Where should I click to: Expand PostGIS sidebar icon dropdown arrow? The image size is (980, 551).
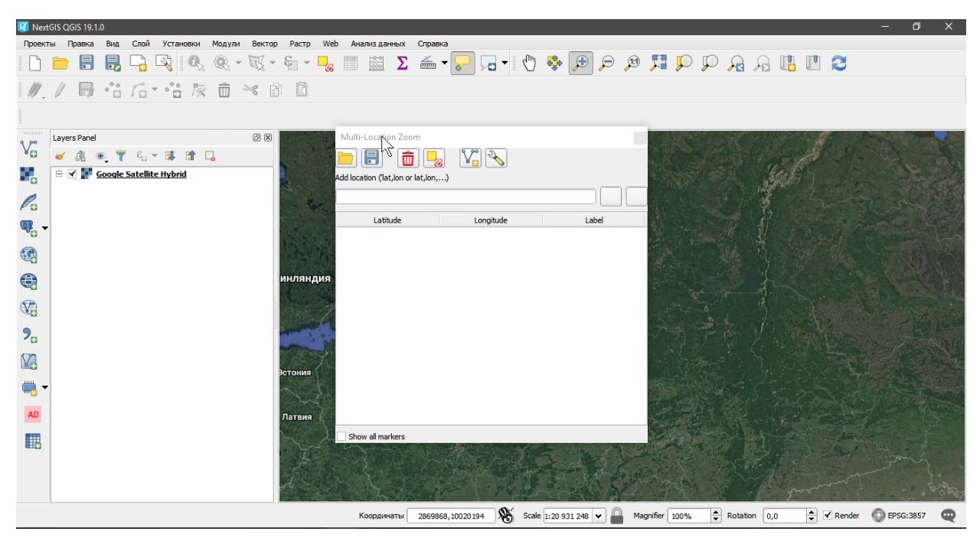tap(45, 229)
